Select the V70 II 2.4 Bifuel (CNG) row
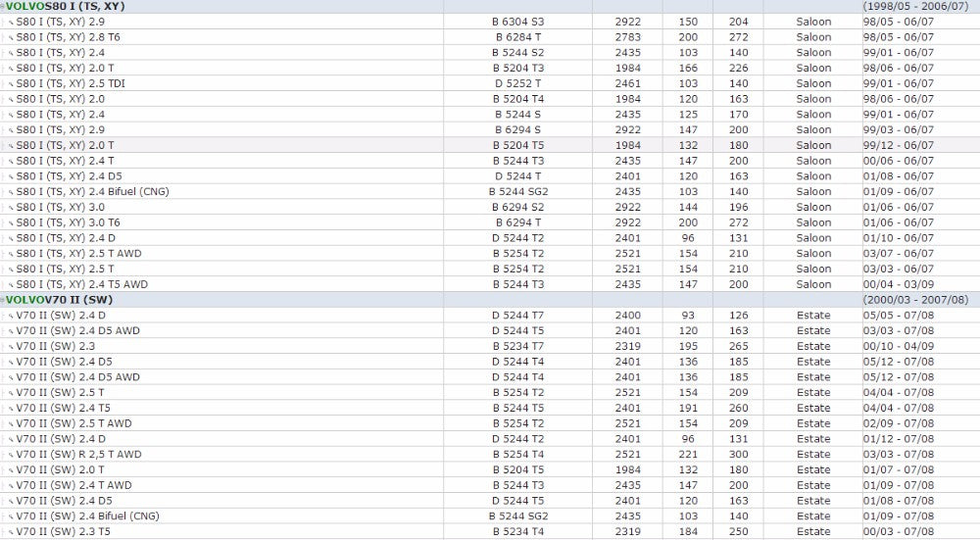This screenshot has height=540, width=980. [490, 516]
